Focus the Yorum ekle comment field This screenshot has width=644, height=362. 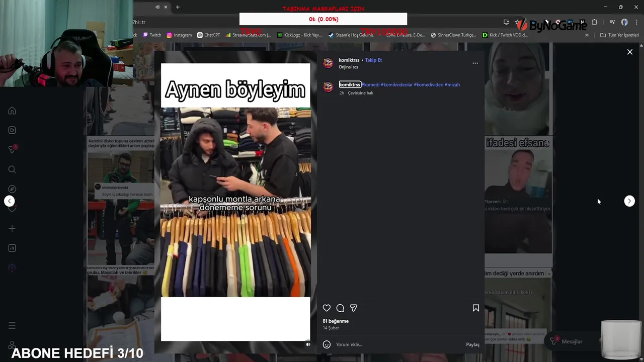click(x=397, y=344)
